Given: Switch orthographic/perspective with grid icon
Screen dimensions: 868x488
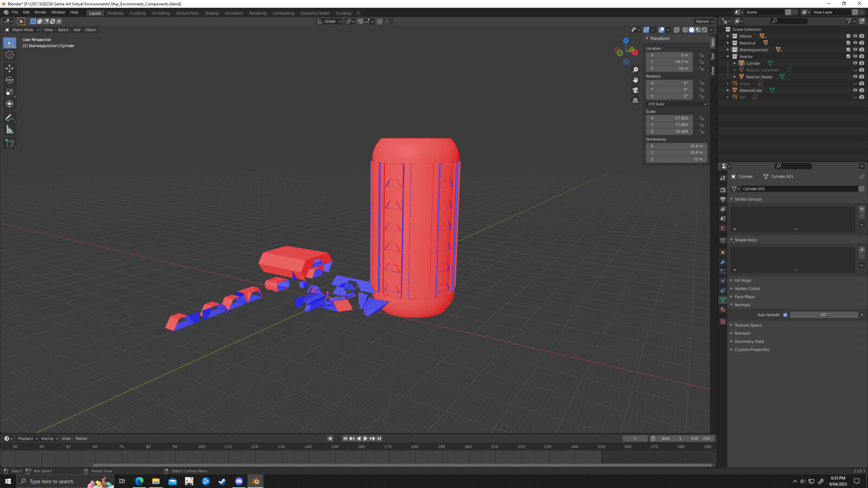Looking at the screenshot, I should coord(635,100).
